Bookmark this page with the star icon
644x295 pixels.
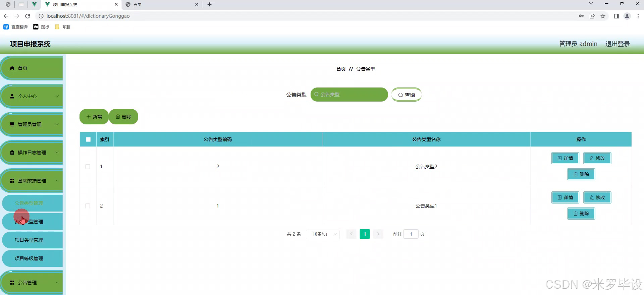[603, 16]
